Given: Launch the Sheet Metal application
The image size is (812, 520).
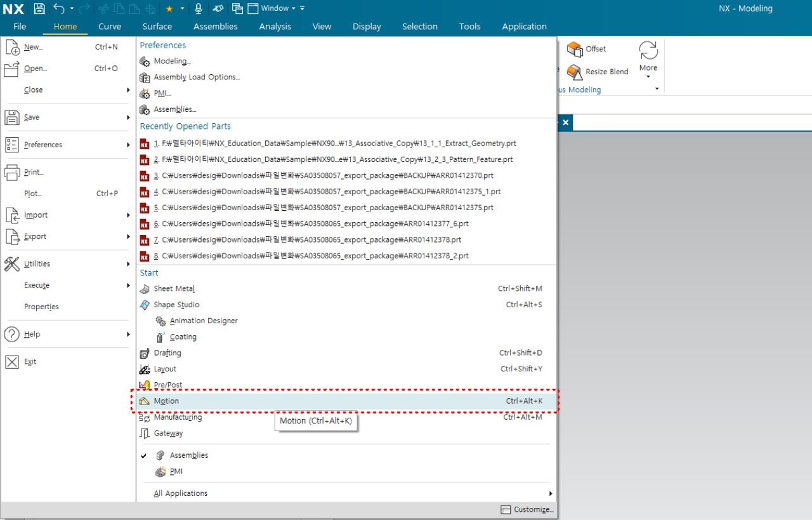Looking at the screenshot, I should tap(174, 288).
